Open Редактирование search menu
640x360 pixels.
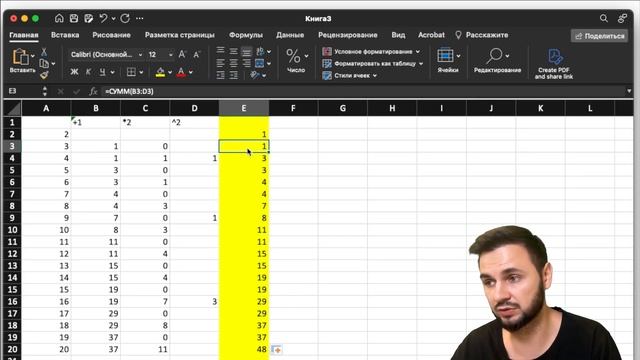pos(497,60)
